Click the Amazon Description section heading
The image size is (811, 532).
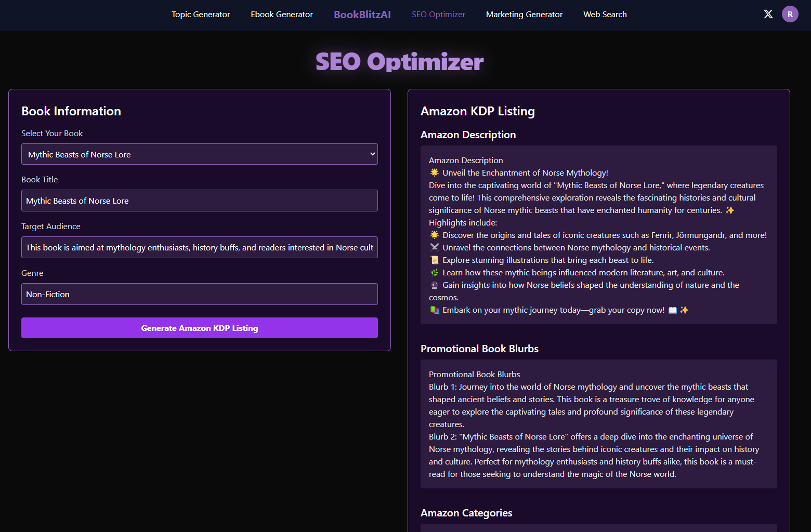tap(468, 135)
